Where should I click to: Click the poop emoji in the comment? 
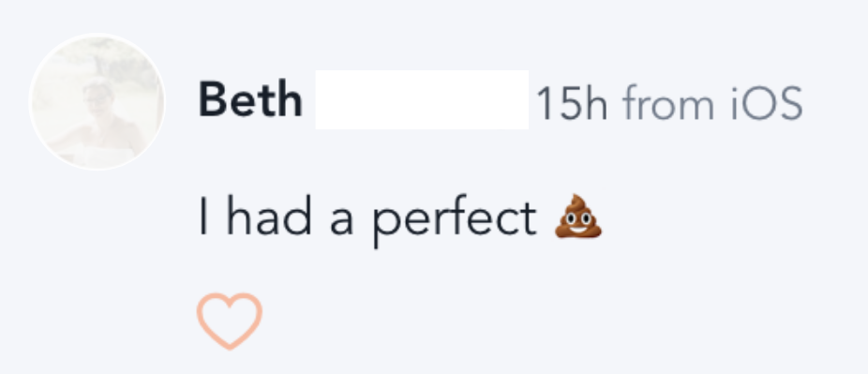578,217
